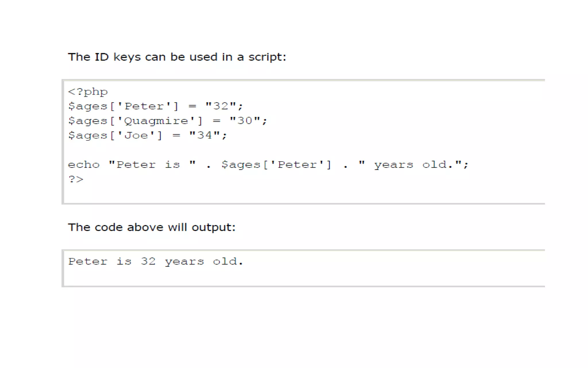Click the output line "Peter is 32 years old."
Screen dimensions: 588x368
[x=156, y=261]
